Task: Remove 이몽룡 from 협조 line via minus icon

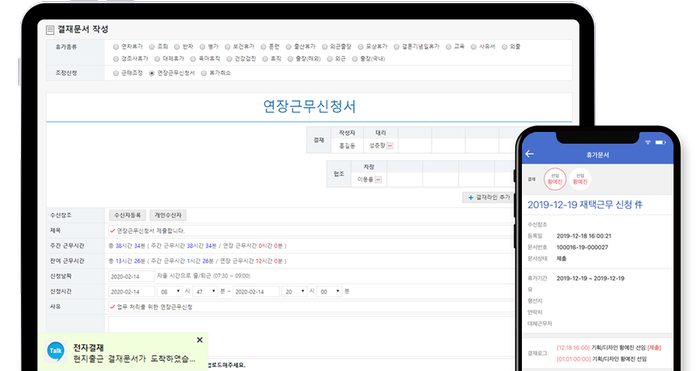Action: tap(378, 180)
